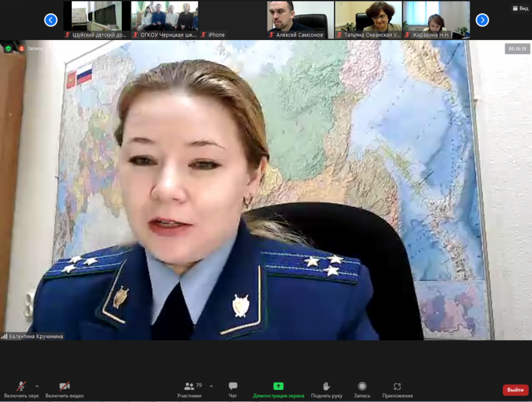Viewport: 532px width, 402px height.
Task: Select Алексей Самсонов video thumbnail
Action: click(300, 20)
